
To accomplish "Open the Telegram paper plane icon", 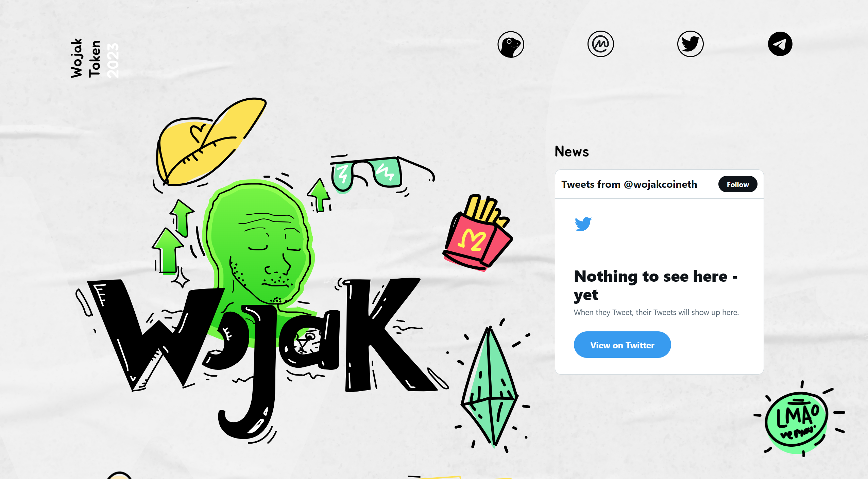I will point(780,44).
